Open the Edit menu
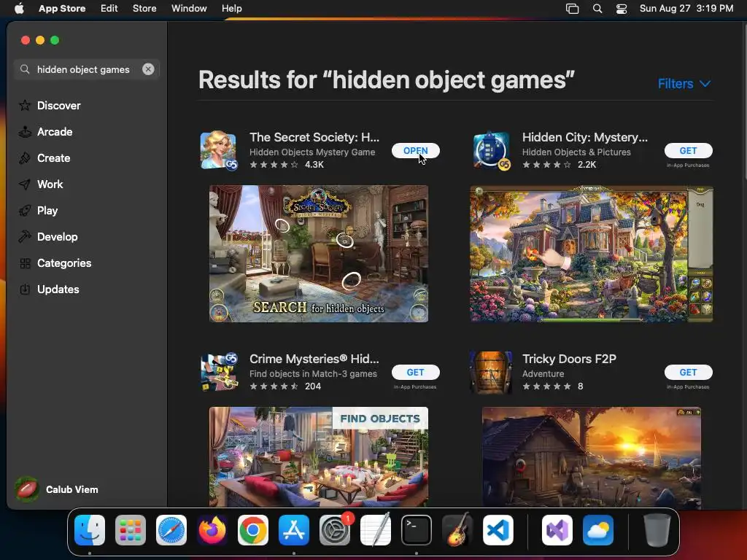Image resolution: width=747 pixels, height=560 pixels. [x=109, y=9]
